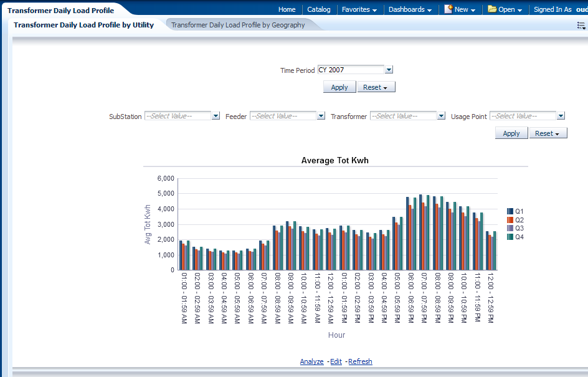Click the Q4 legend color swatch

click(x=510, y=237)
